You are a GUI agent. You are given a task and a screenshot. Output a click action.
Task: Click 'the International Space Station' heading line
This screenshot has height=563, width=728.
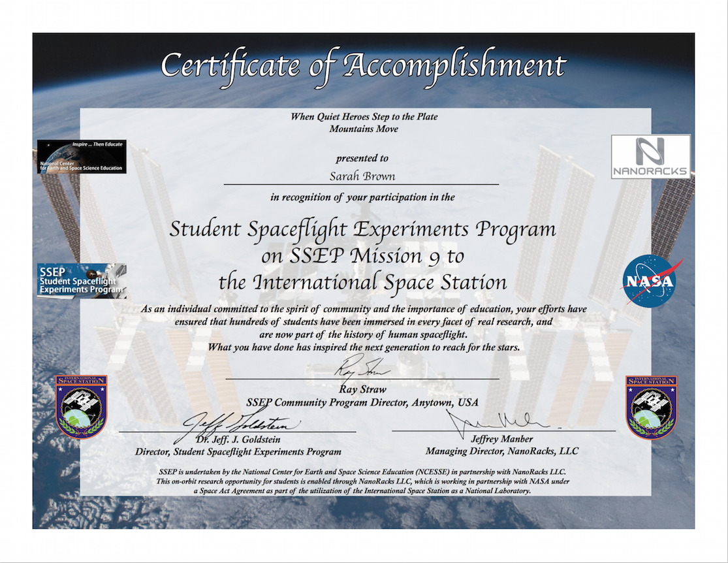[x=362, y=282]
